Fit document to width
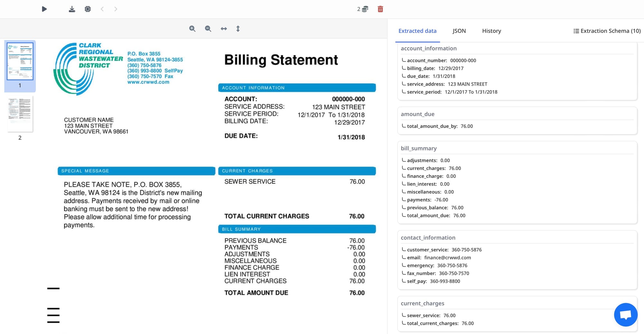Viewport: 644px width, 334px height. pos(224,29)
